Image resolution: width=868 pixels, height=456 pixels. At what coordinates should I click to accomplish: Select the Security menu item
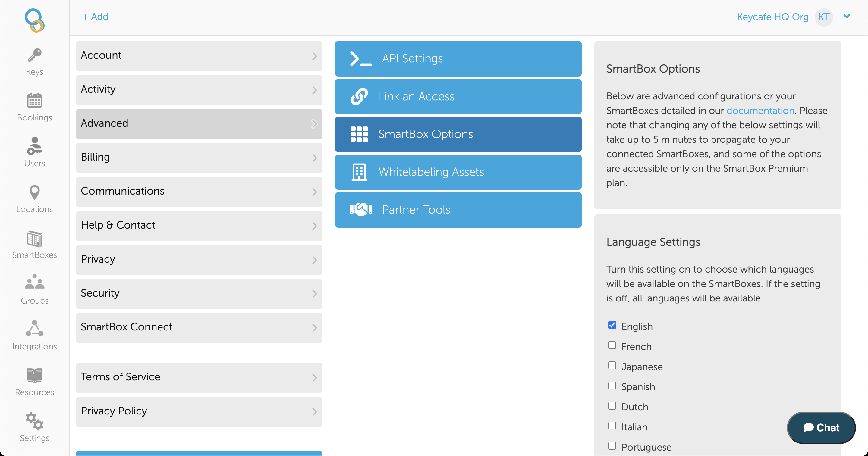[199, 294]
